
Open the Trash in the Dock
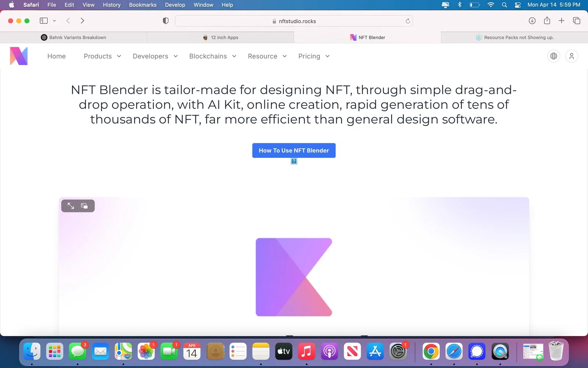tap(556, 351)
